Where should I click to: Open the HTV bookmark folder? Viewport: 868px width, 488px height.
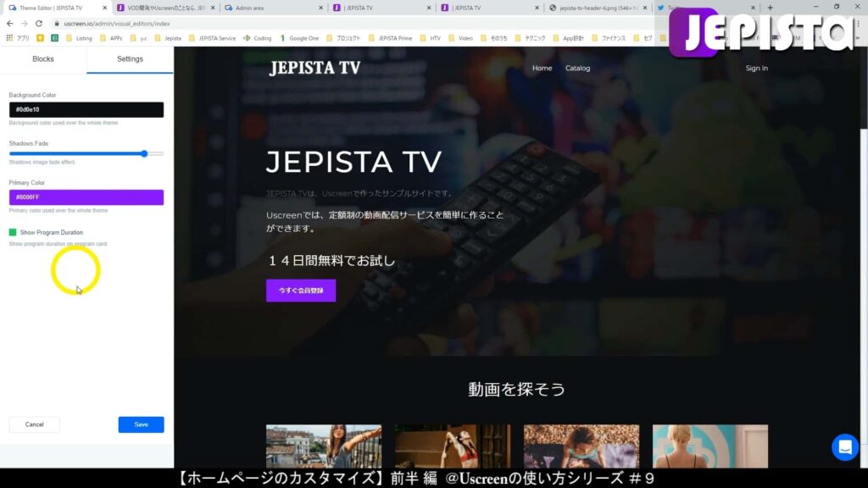point(430,38)
